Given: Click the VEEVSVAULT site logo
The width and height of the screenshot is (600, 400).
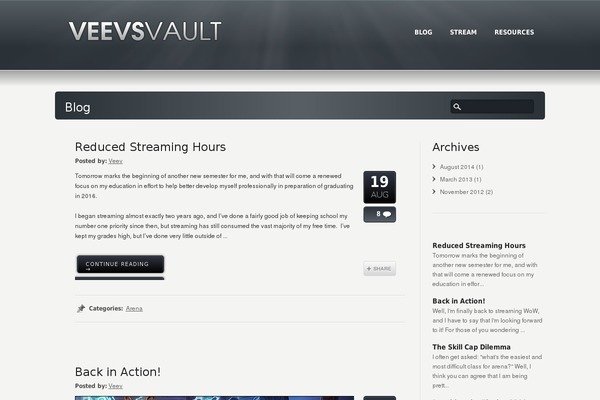Looking at the screenshot, I should coord(145,31).
